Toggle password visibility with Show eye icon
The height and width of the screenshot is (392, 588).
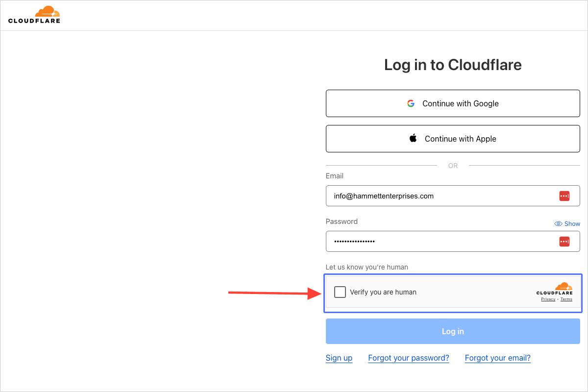558,223
